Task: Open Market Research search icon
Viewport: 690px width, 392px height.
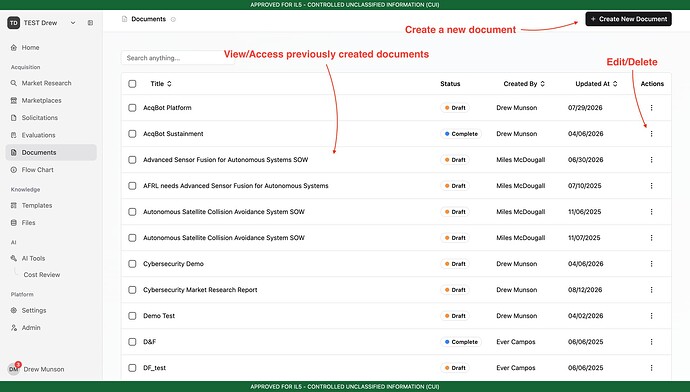Action: pyautogui.click(x=14, y=83)
